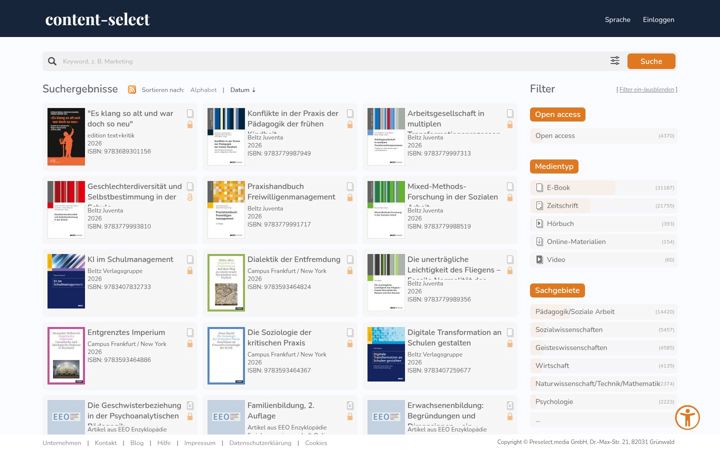Bookmark "Die Geschwisterbeziehung" article
The height and width of the screenshot is (450, 720).
pos(190,405)
